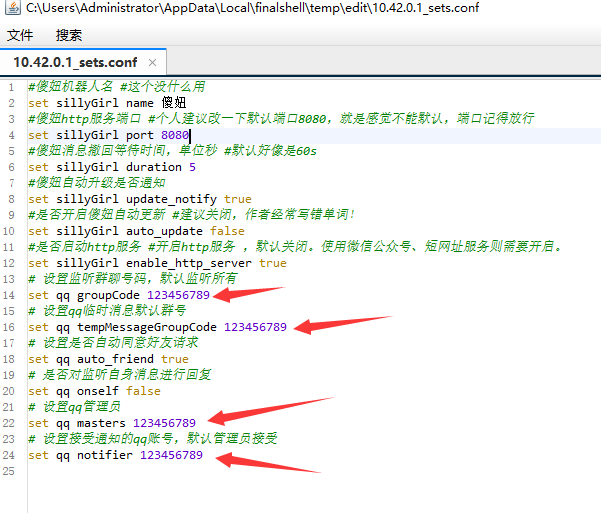Open the 搜索 menu
601x513 pixels.
69,35
